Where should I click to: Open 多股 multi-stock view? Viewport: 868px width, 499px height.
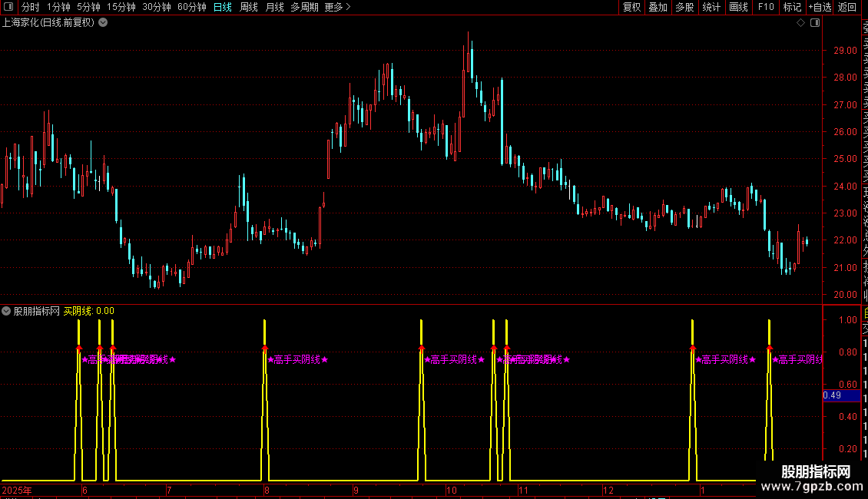(684, 7)
